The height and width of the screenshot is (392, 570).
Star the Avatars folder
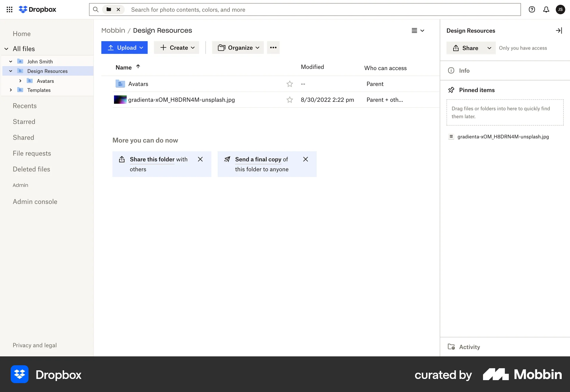(x=289, y=84)
